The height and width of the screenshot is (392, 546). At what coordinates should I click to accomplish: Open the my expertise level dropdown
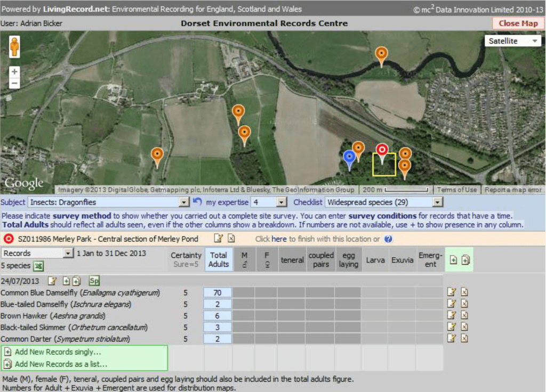coord(282,202)
